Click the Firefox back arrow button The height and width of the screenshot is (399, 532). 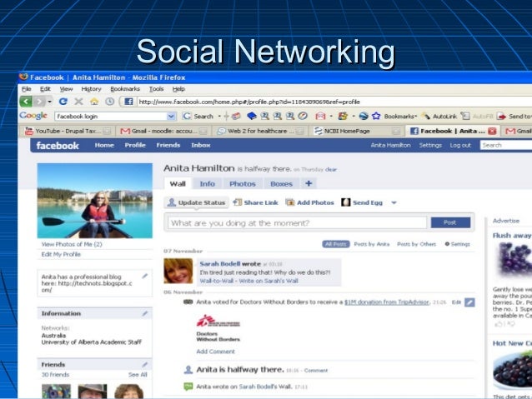[x=26, y=102]
